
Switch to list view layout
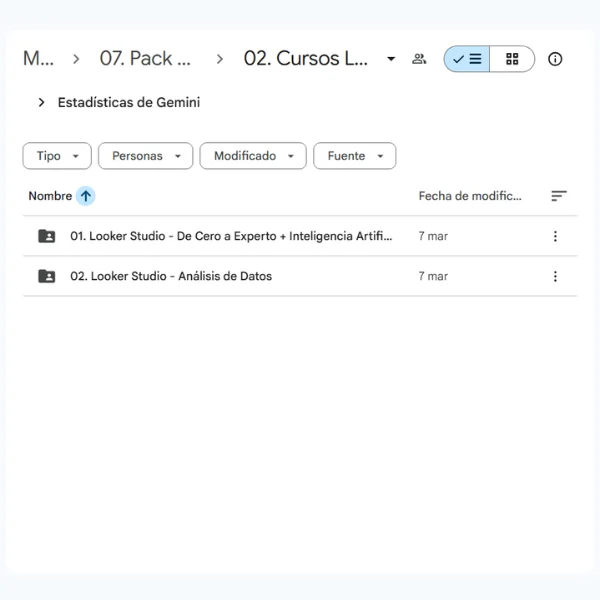point(466,59)
